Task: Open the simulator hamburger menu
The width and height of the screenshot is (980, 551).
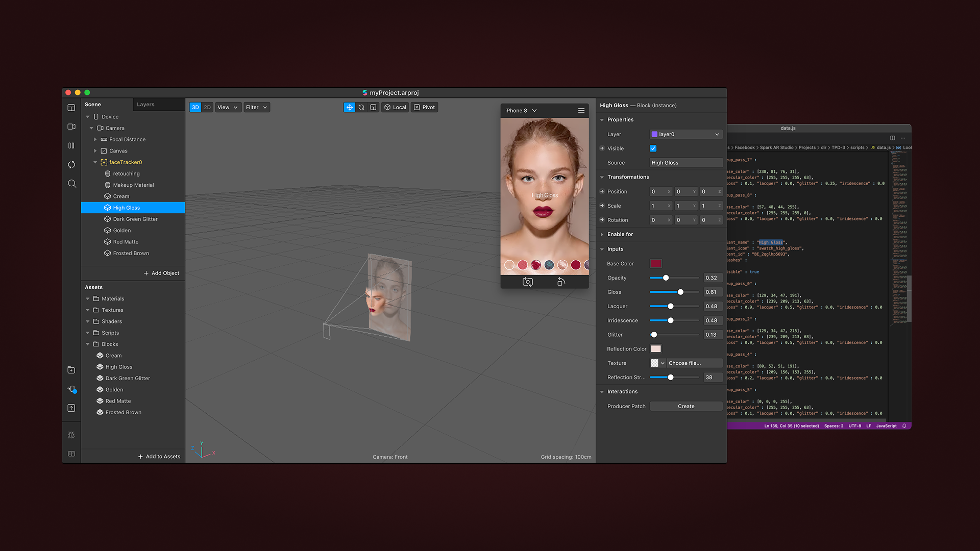Action: point(581,110)
